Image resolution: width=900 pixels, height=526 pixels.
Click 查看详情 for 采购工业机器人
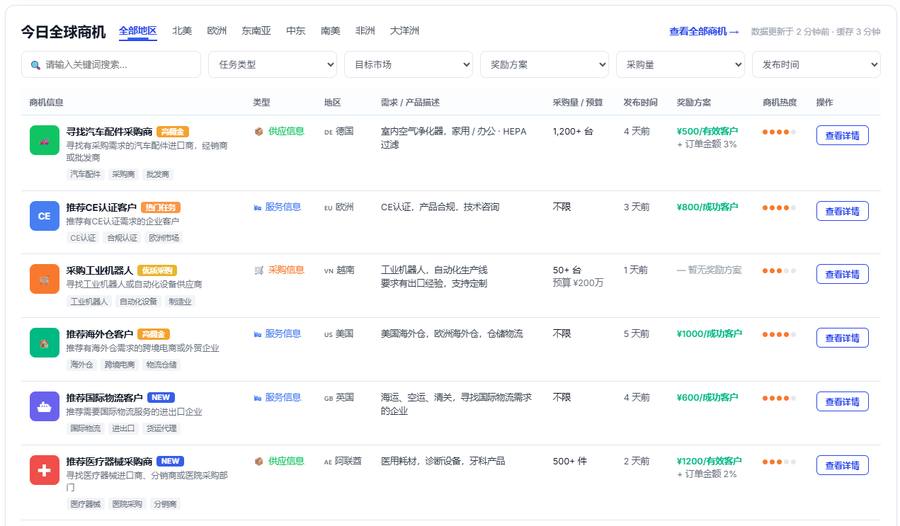click(x=842, y=274)
